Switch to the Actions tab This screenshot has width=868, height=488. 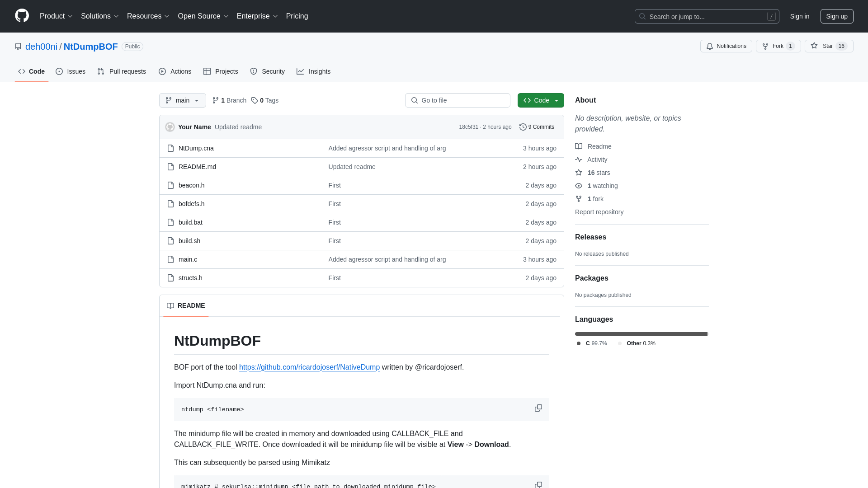tap(175, 71)
